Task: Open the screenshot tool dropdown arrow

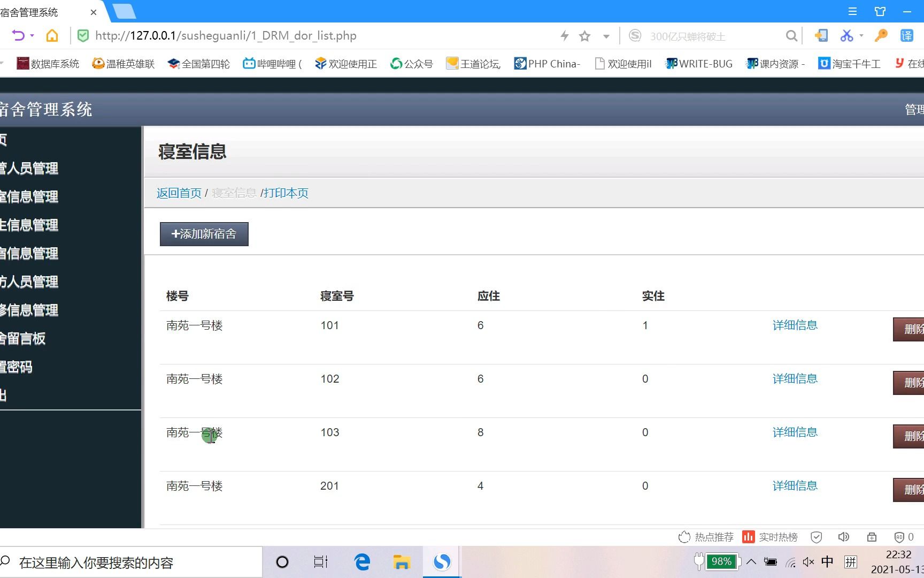Action: click(861, 36)
